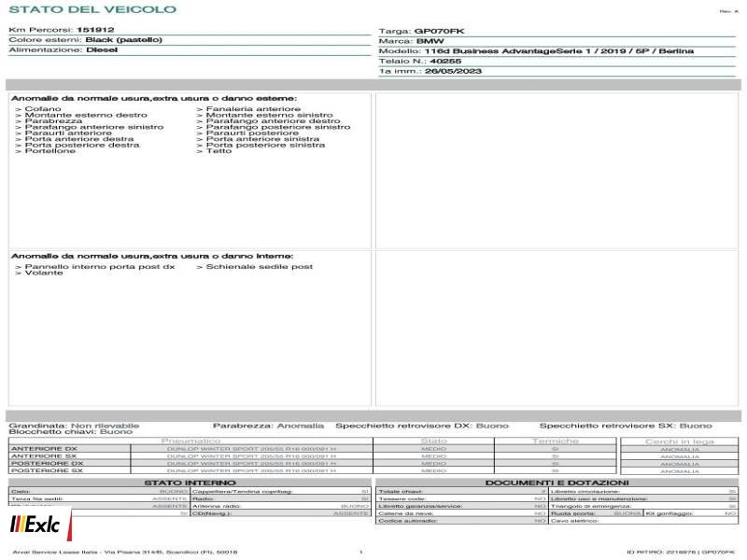
Task: Click the 'POSTERIORE SX' tyre row label
Action: pyautogui.click(x=48, y=470)
